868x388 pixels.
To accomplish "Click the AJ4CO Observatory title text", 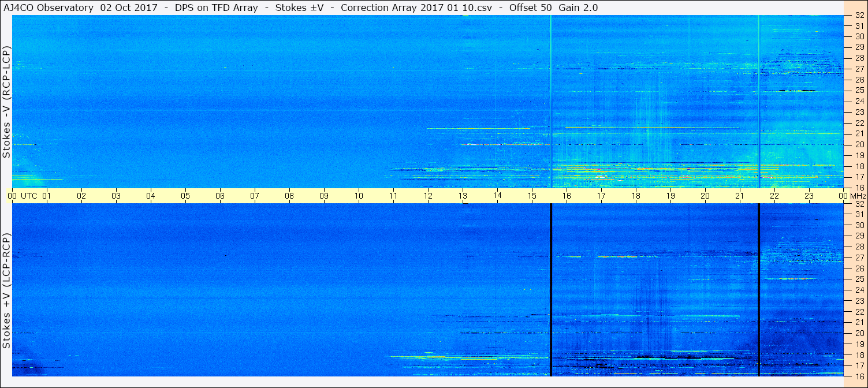I will pyautogui.click(x=49, y=8).
